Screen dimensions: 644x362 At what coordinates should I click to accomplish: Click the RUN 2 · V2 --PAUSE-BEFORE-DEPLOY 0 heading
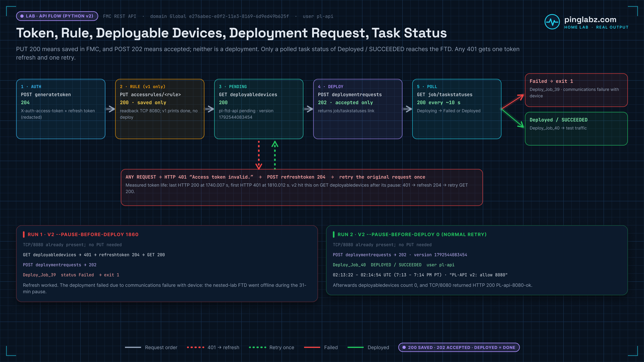(x=412, y=234)
